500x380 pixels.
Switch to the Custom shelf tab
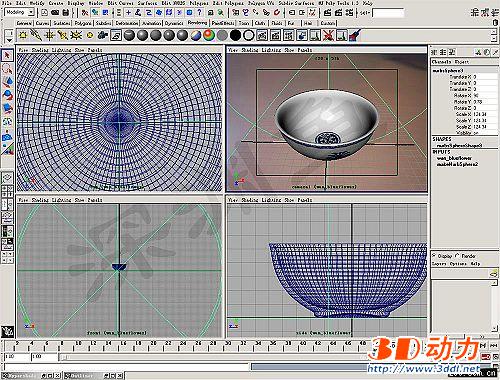(x=327, y=23)
